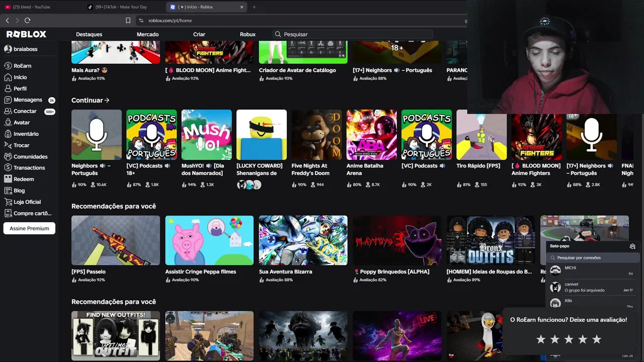Open Anime Batalha Arena thumbnail
This screenshot has width=644, height=362.
point(372,135)
